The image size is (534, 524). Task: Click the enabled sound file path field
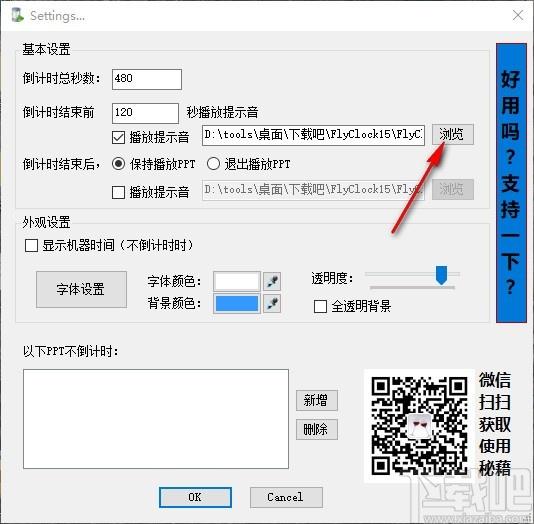(x=313, y=135)
